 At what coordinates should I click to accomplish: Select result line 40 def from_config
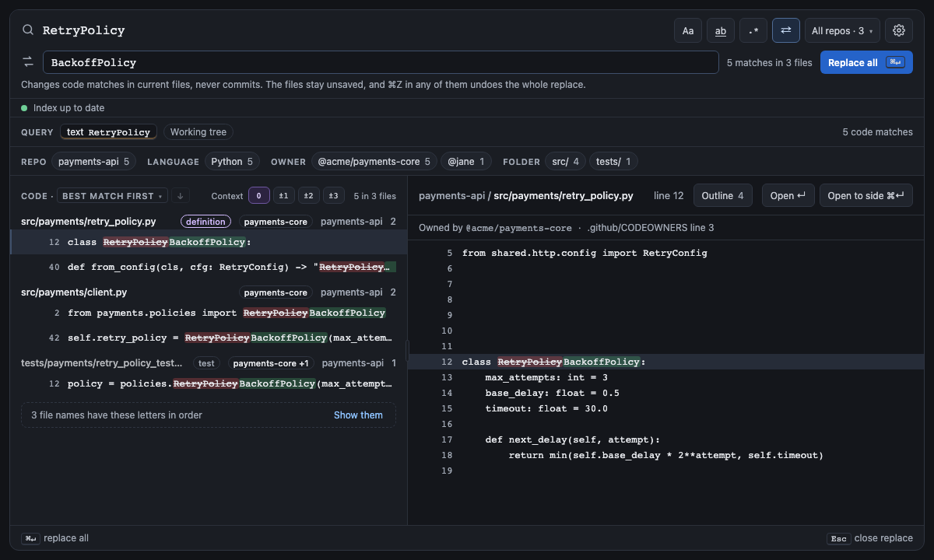209,267
